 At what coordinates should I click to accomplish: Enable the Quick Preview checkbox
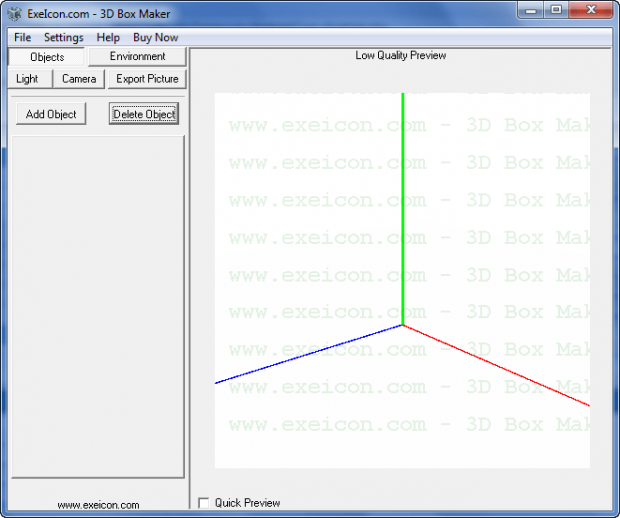204,503
